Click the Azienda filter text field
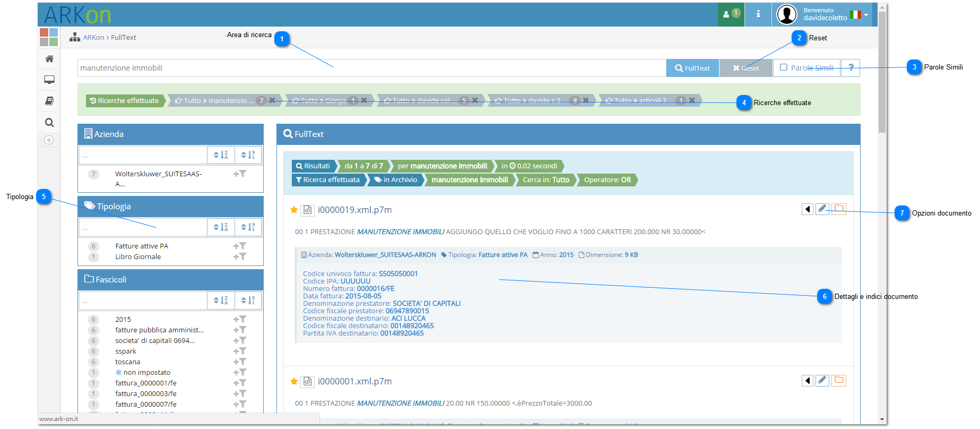980x429 pixels. [143, 155]
